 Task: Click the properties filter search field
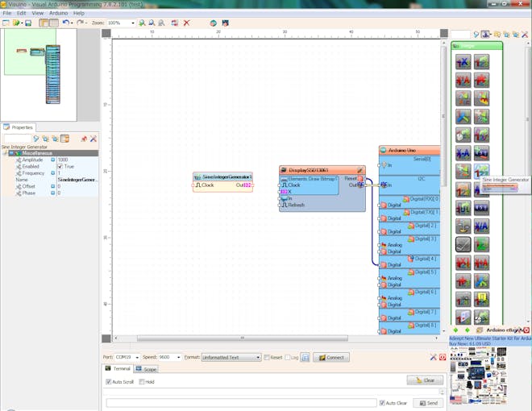click(x=18, y=139)
